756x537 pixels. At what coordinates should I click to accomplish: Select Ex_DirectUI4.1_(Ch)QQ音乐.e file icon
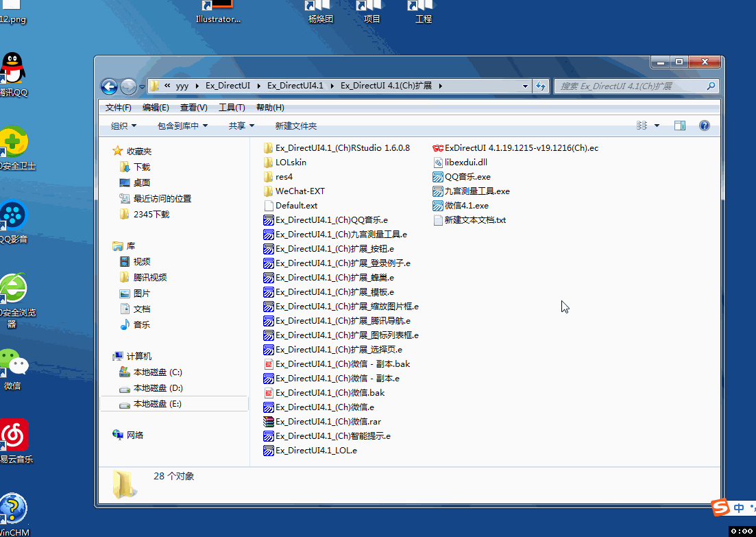[x=269, y=220]
